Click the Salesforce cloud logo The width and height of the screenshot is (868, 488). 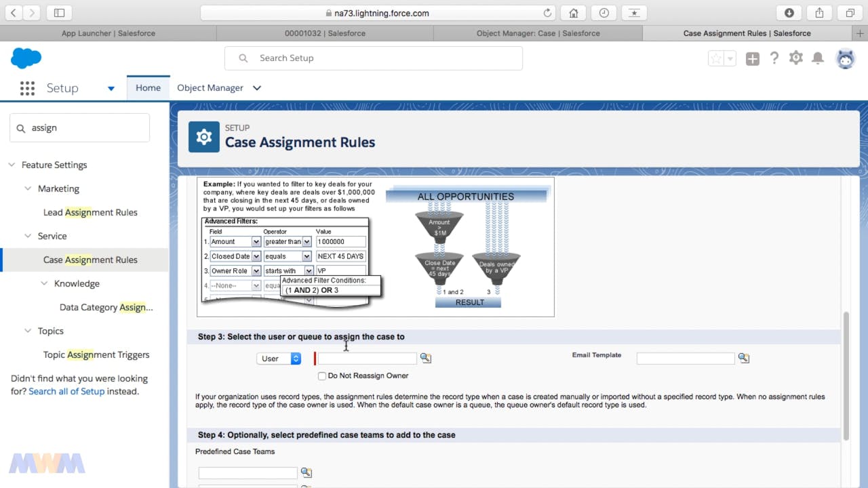(x=26, y=58)
